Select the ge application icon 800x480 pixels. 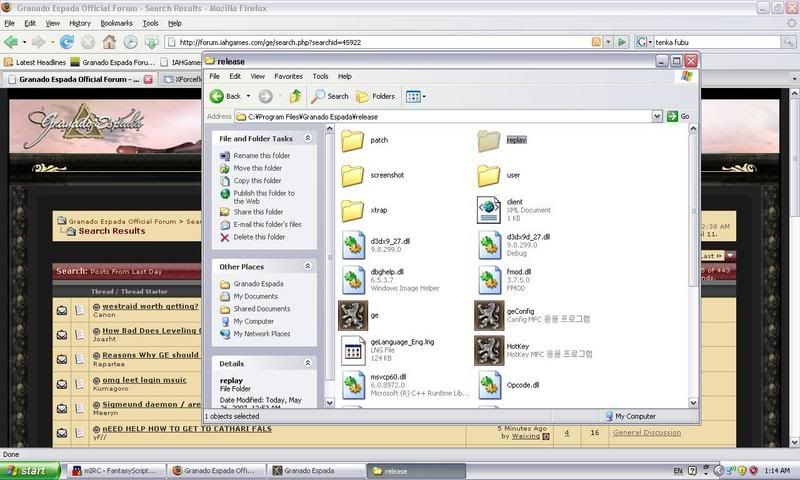[353, 315]
